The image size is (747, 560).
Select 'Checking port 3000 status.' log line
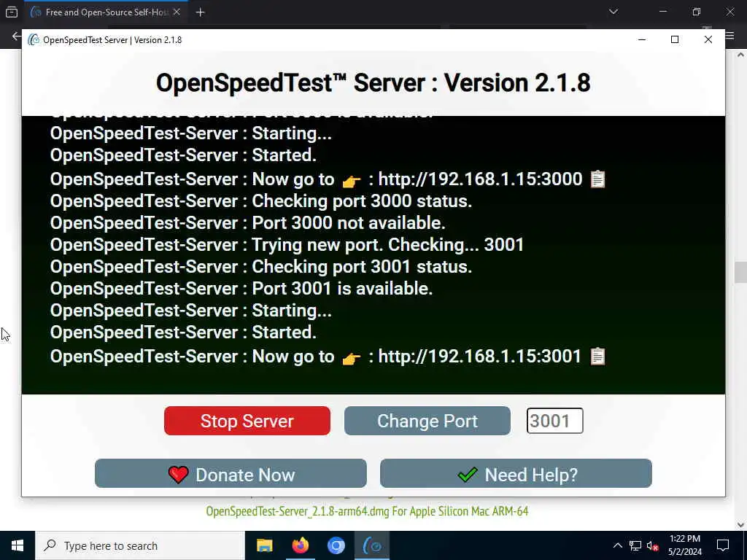pyautogui.click(x=261, y=201)
